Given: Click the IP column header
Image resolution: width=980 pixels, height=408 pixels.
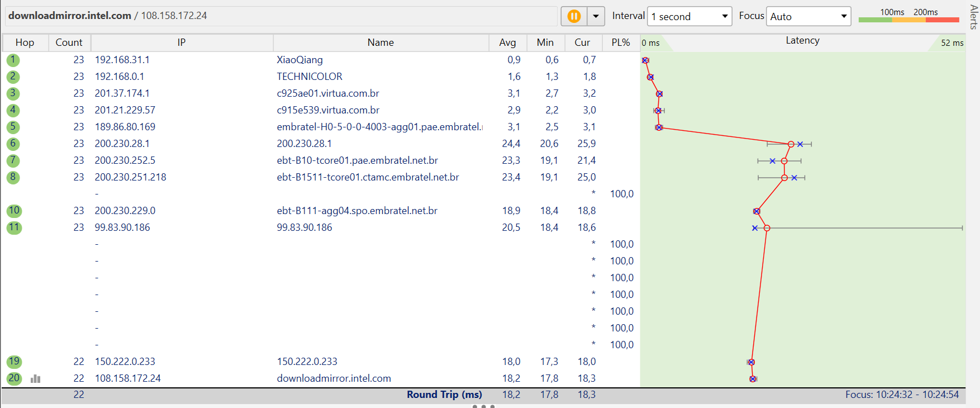Looking at the screenshot, I should click(182, 42).
